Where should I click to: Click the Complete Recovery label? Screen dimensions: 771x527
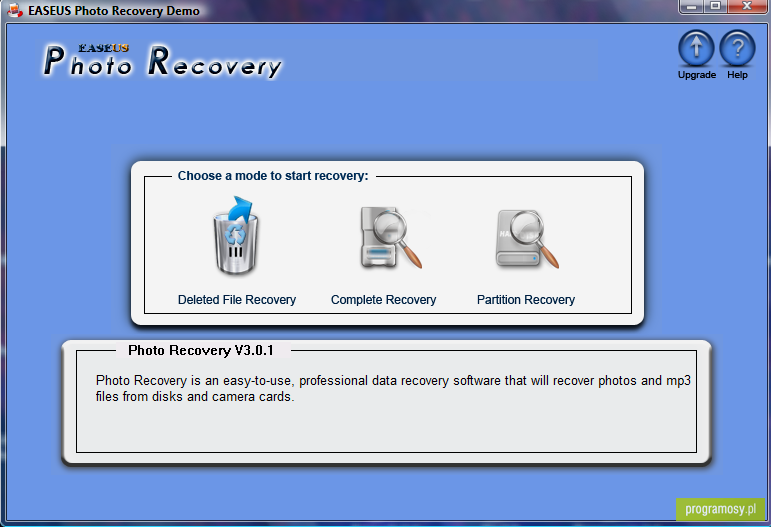tap(384, 300)
